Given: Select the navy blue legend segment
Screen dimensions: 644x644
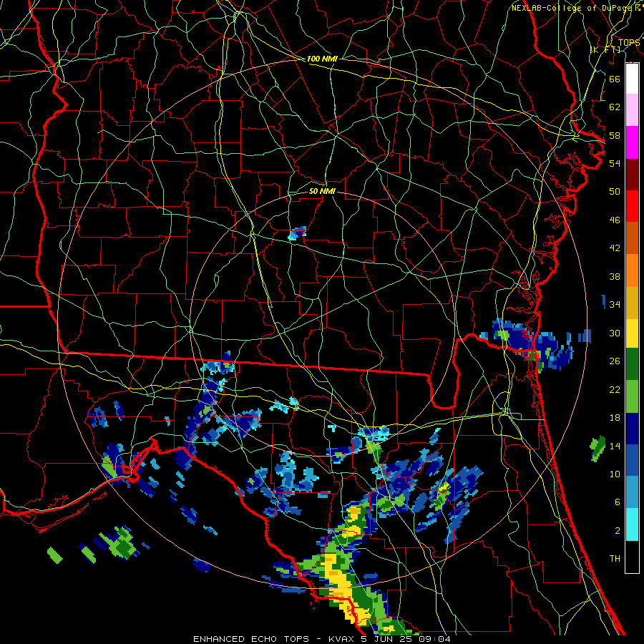Looking at the screenshot, I should [632, 429].
